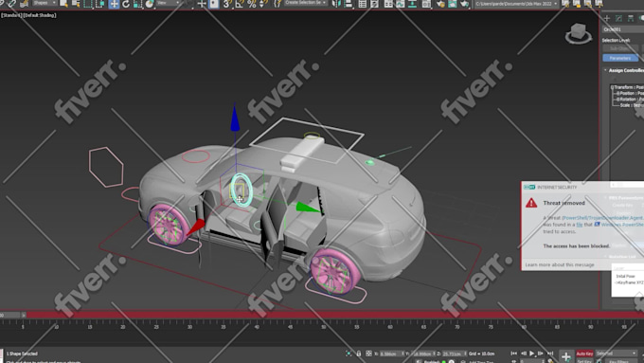Show the Ribbon toggle icon
Image resolution: width=644 pixels, height=363 pixels.
[388, 4]
